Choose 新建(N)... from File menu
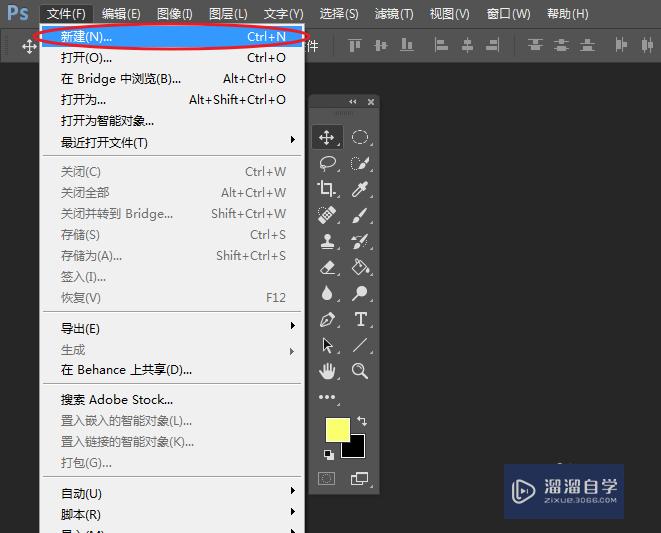 click(x=172, y=37)
